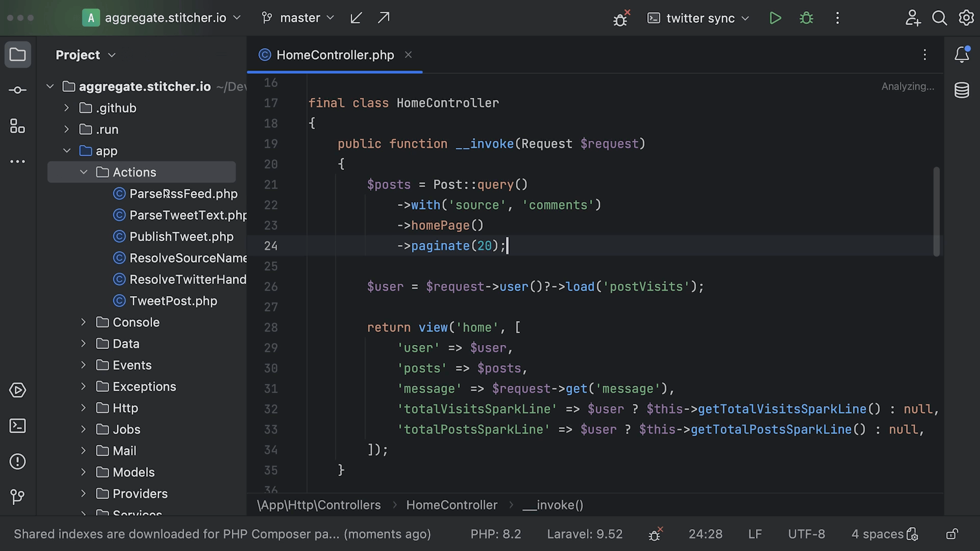
Task: Open the Problems tool window icon
Action: 18,462
